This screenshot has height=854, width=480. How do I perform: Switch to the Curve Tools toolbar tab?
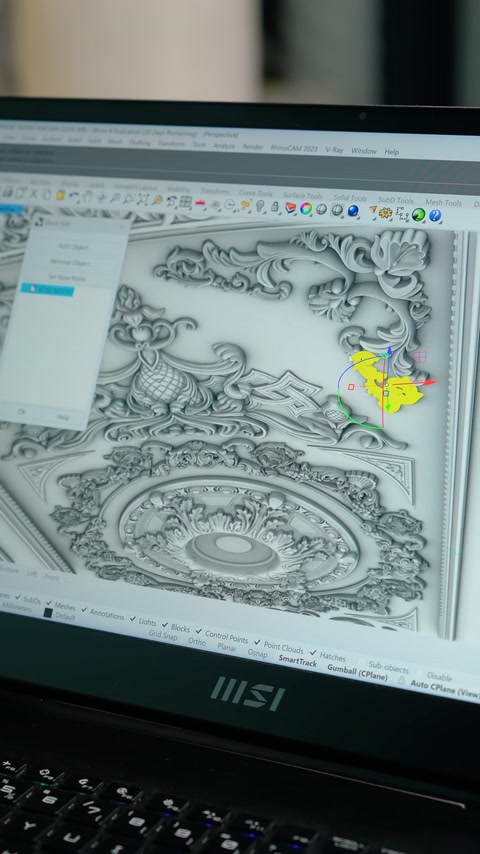click(256, 193)
